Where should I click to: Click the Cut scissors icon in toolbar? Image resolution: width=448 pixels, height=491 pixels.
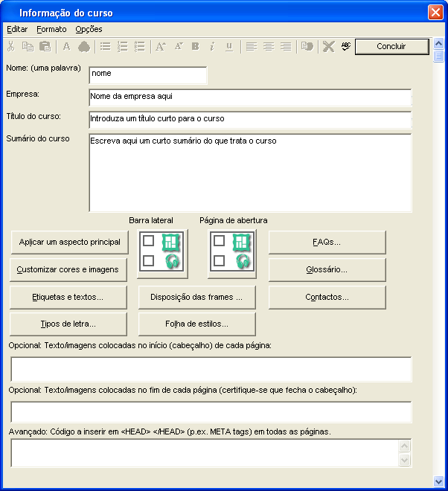[10, 46]
